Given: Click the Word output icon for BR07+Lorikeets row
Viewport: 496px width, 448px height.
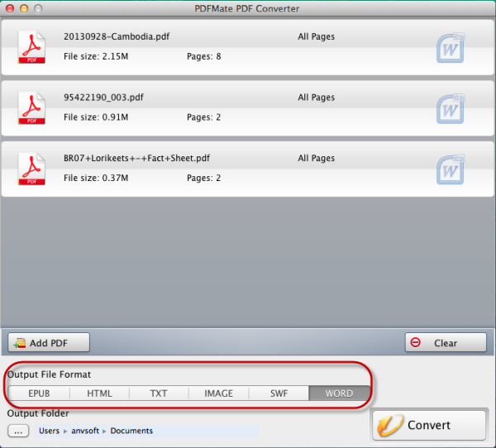Looking at the screenshot, I should tap(451, 169).
